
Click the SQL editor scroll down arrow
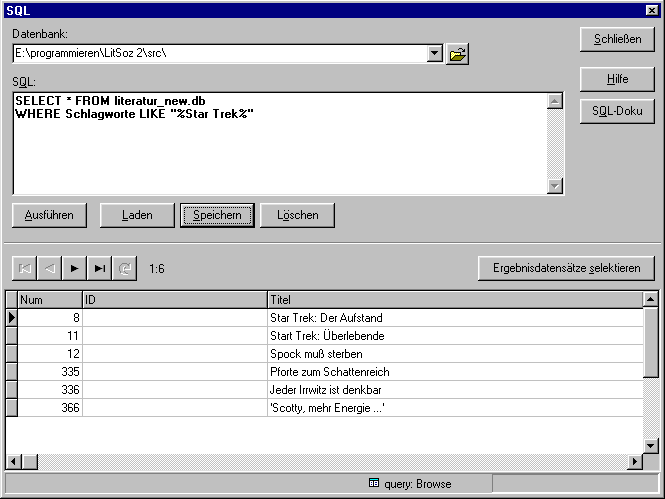pyautogui.click(x=555, y=186)
